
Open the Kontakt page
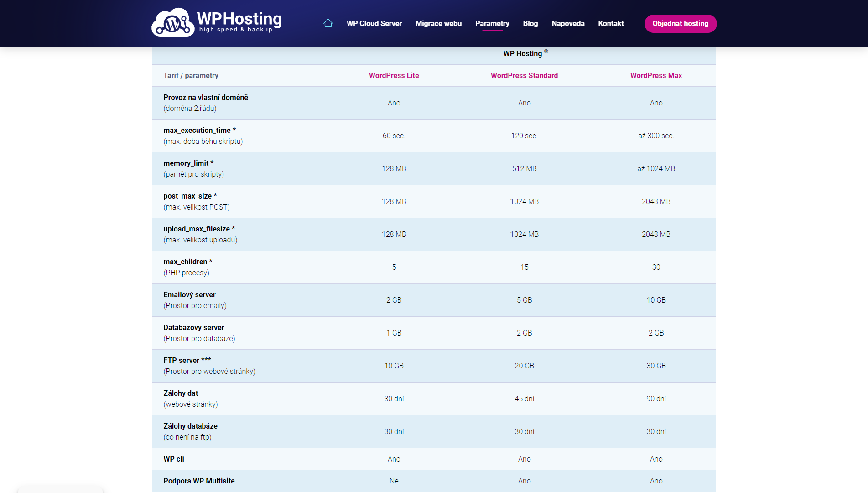pos(611,23)
